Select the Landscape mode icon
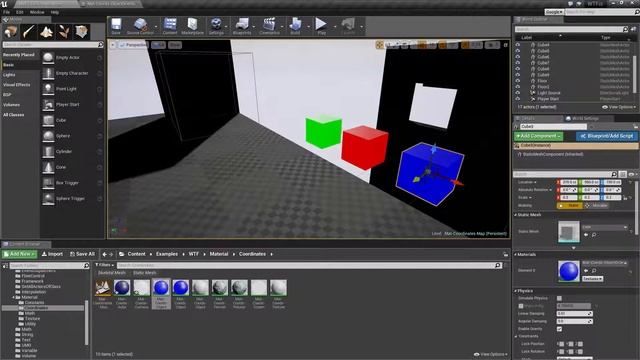The width and height of the screenshot is (640, 360). tap(46, 31)
